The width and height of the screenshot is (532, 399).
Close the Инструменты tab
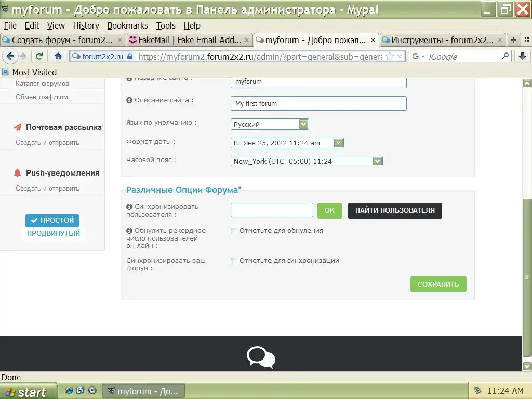click(500, 40)
